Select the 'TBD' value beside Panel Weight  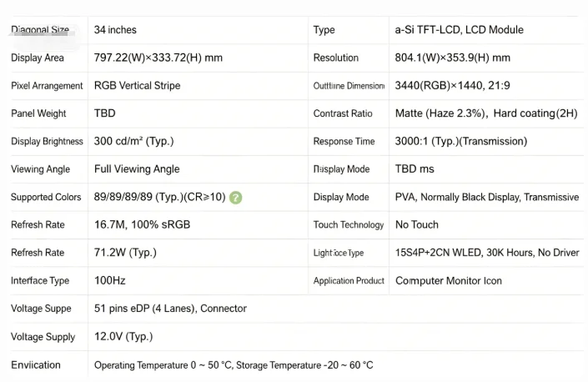pos(104,113)
